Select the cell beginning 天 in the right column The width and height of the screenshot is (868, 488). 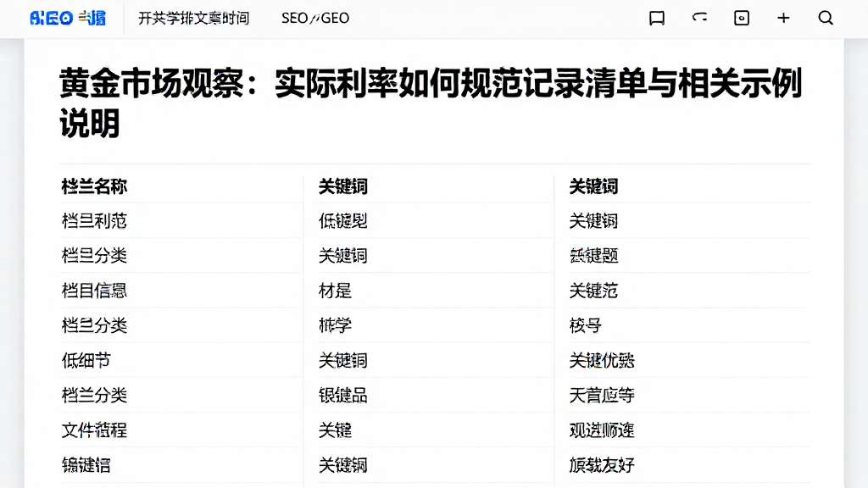pyautogui.click(x=602, y=395)
